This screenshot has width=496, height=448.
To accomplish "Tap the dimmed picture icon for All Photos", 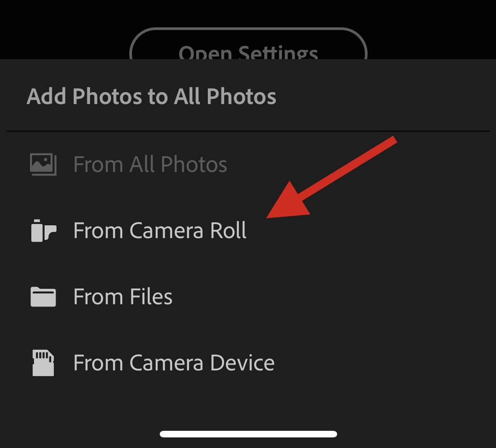I will click(x=43, y=164).
